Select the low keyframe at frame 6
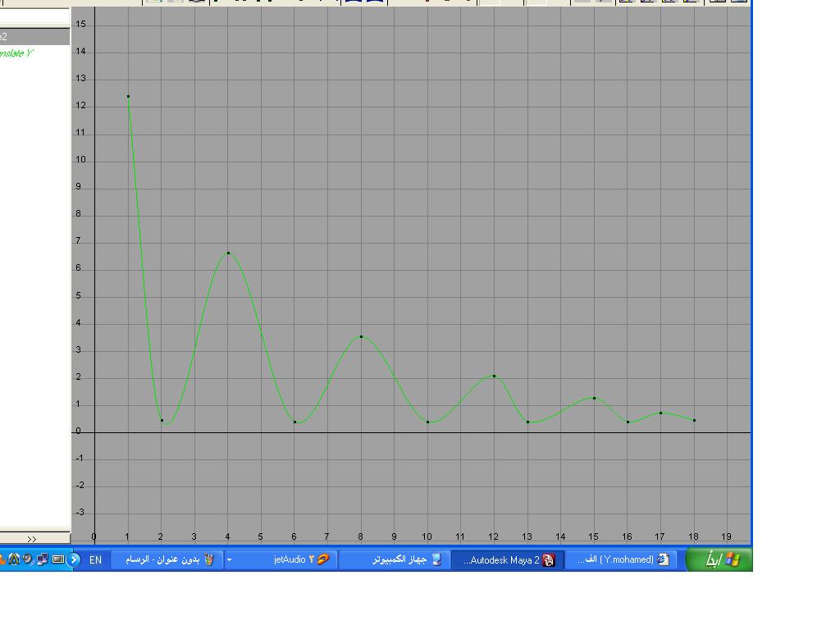This screenshot has width=840, height=630. pos(295,422)
